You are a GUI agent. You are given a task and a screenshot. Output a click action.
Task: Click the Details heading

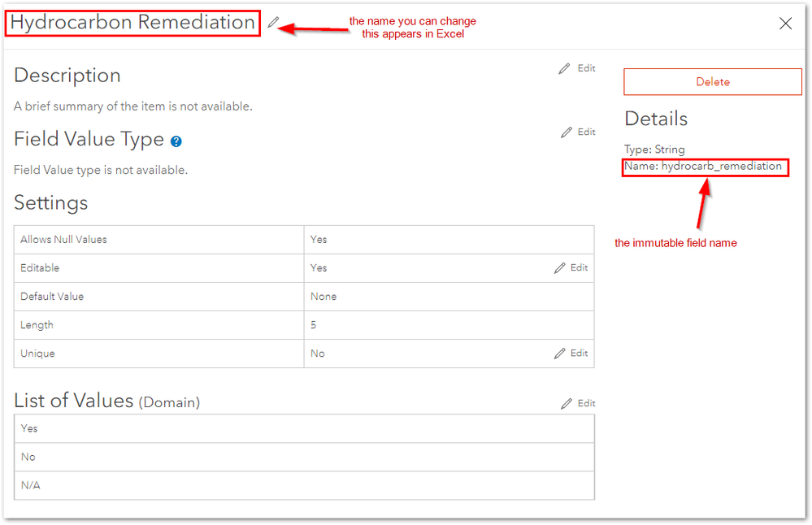tap(656, 119)
